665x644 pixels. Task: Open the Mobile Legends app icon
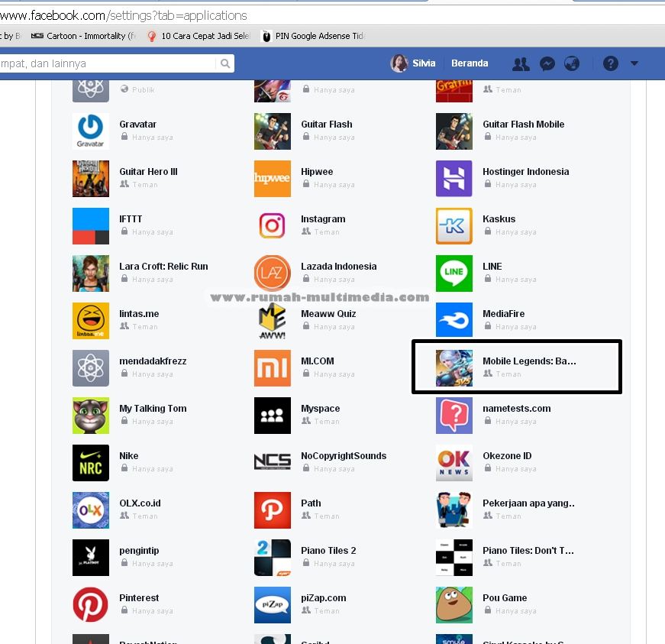[x=454, y=368]
